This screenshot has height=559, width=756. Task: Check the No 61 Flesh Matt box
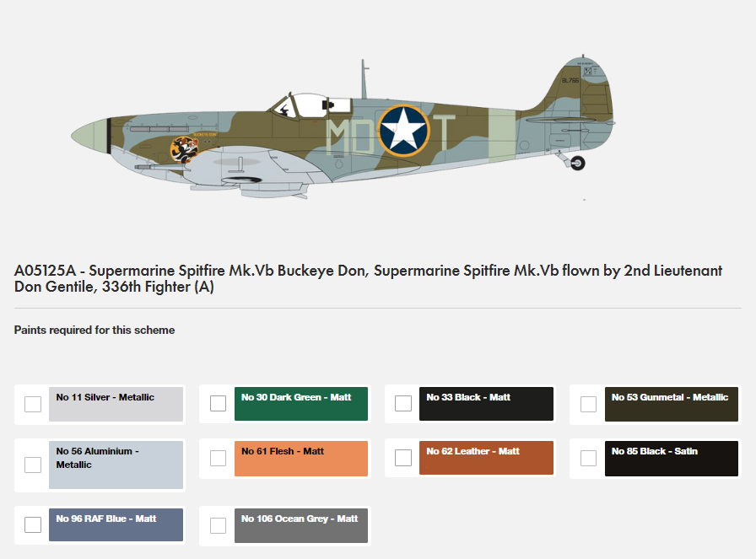click(218, 458)
